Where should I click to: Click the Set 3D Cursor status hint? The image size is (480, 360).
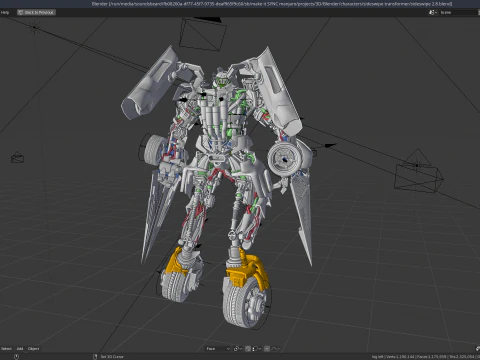(x=112, y=357)
